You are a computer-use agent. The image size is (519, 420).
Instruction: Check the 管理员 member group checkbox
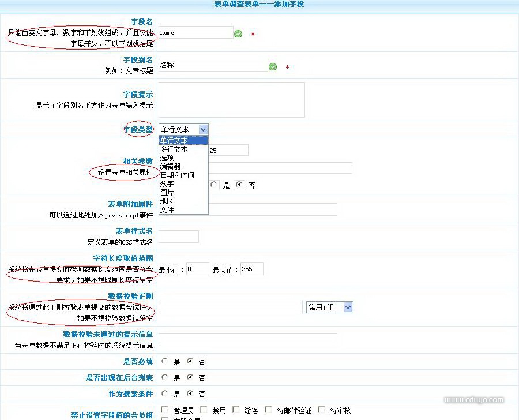click(x=164, y=410)
